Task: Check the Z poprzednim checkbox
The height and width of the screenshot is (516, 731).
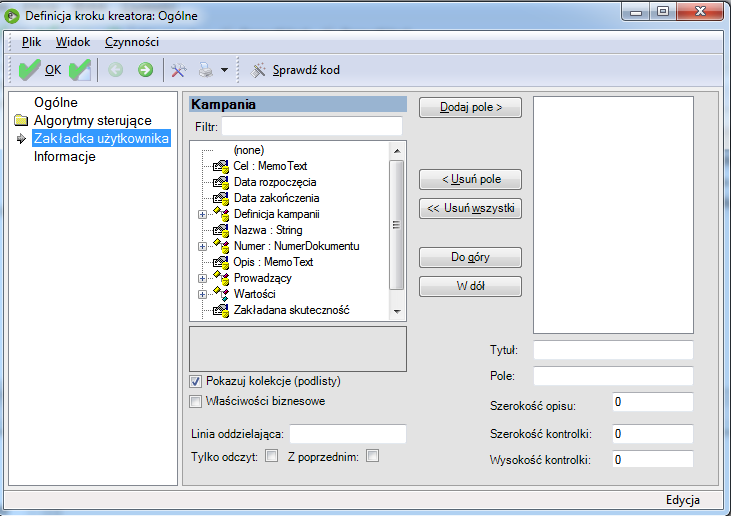Action: point(372,455)
